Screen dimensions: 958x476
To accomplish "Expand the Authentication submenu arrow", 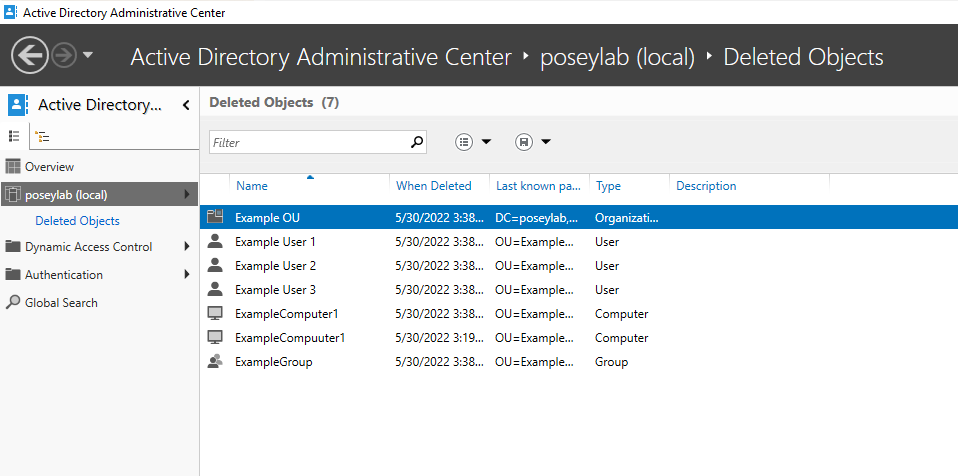I will [187, 274].
